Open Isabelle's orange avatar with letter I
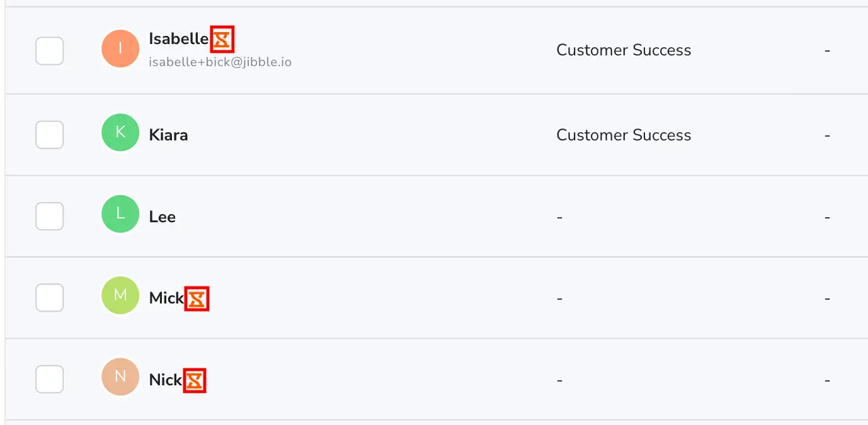The image size is (868, 425). 120,48
